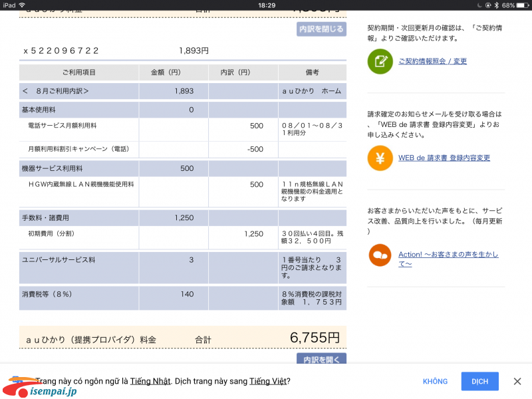Click the 6,755円 total amount
The image size is (532, 399).
315,338
